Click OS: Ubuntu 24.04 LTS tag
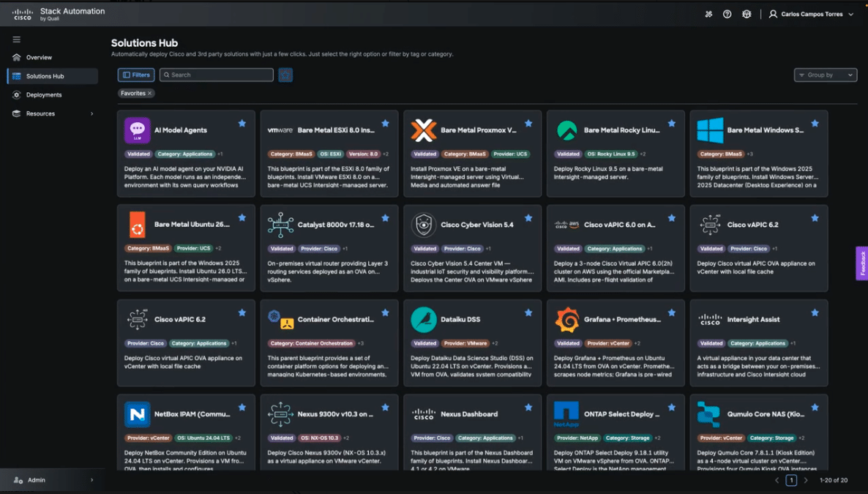The width and height of the screenshot is (868, 494). click(203, 438)
